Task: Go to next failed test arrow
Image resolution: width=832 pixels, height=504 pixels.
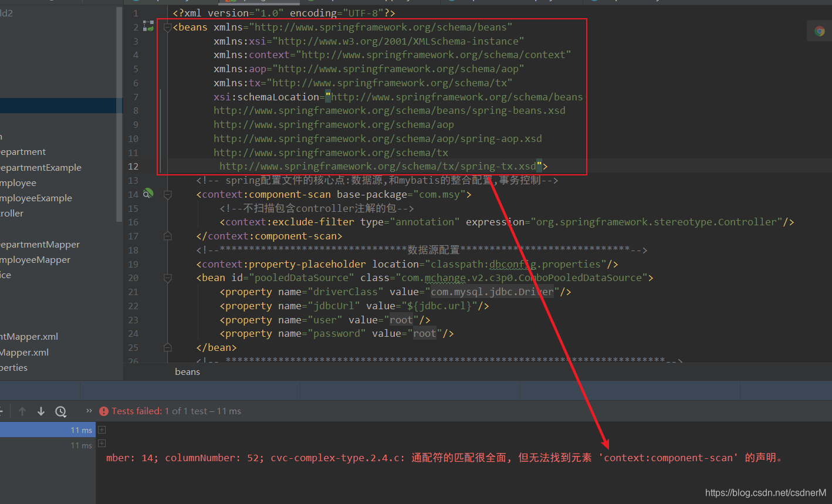Action: 41,411
